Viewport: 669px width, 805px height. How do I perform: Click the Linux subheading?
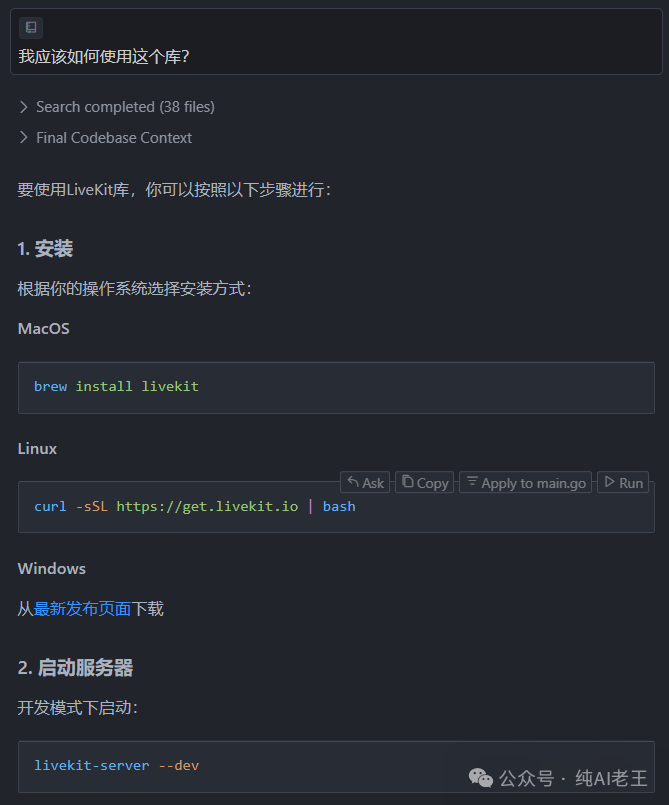(x=37, y=449)
